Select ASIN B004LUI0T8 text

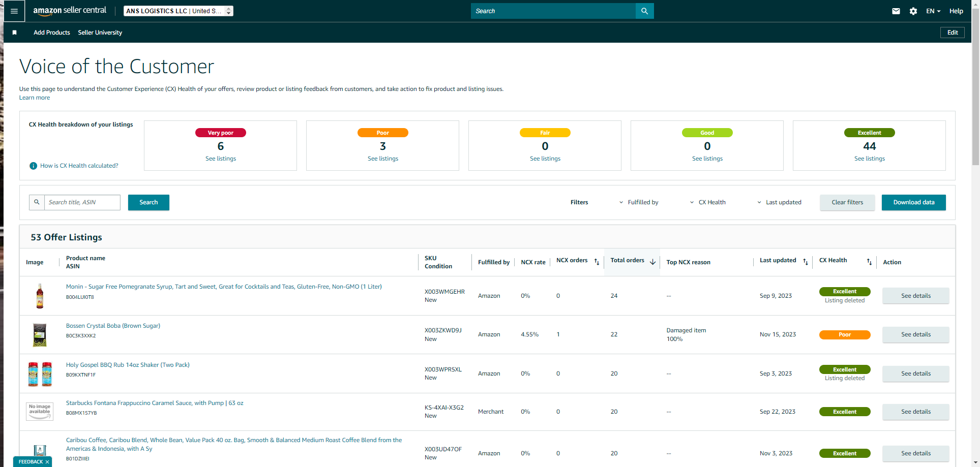[x=80, y=297]
